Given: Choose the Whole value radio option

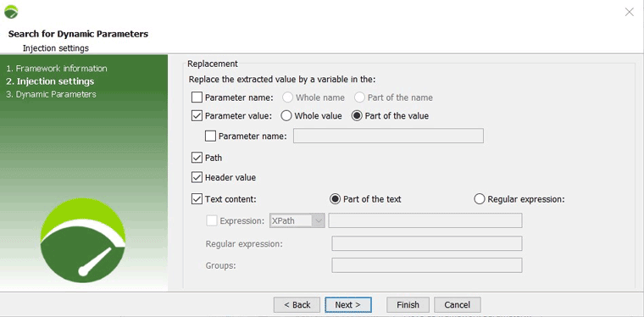Looking at the screenshot, I should pyautogui.click(x=286, y=116).
